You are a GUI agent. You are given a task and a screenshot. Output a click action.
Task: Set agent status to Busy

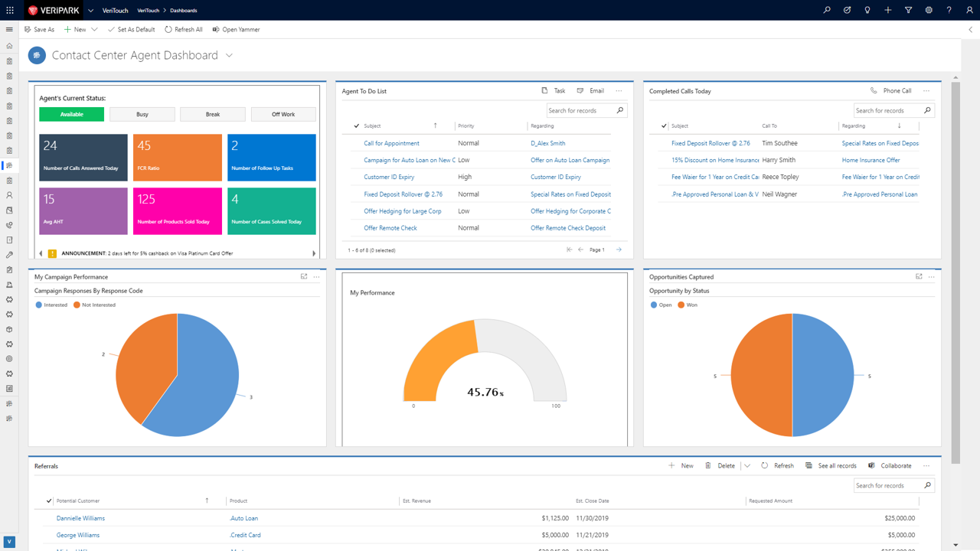(142, 114)
